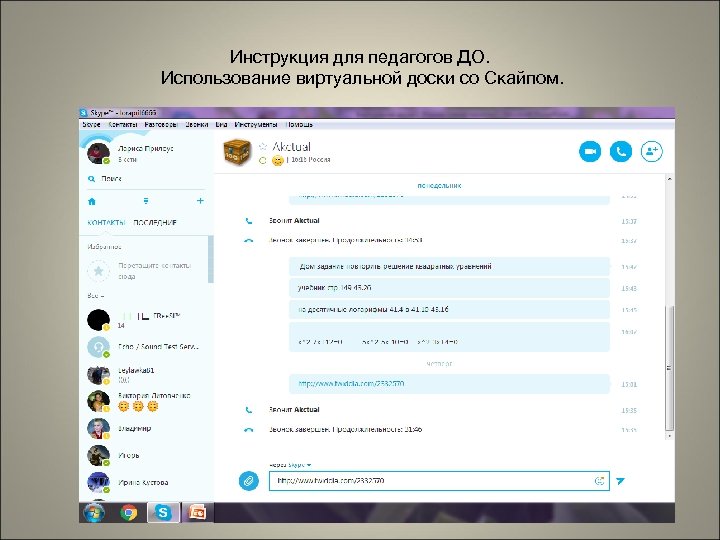Image resolution: width=720 pixels, height=540 pixels.
Task: Open the Звонки menu
Action: click(x=197, y=124)
